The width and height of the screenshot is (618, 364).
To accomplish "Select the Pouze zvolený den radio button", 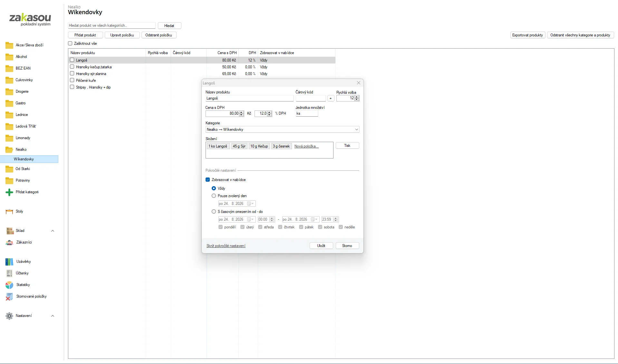I will (x=214, y=196).
